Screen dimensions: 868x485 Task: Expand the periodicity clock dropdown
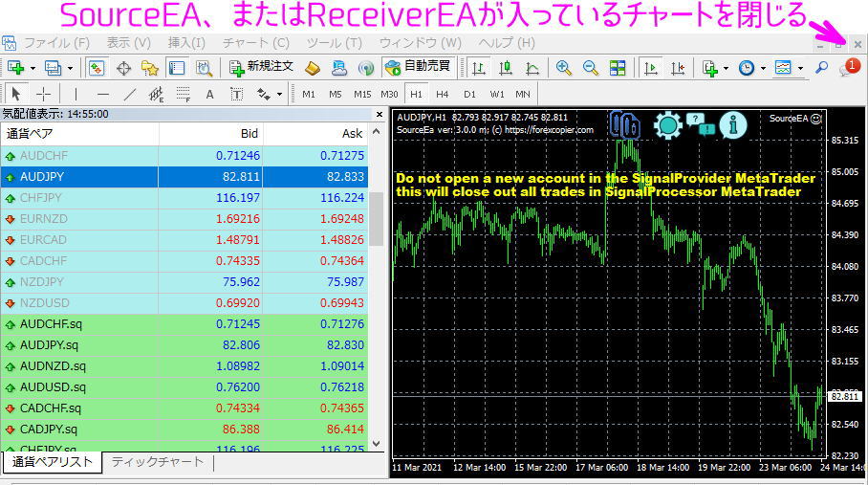762,68
